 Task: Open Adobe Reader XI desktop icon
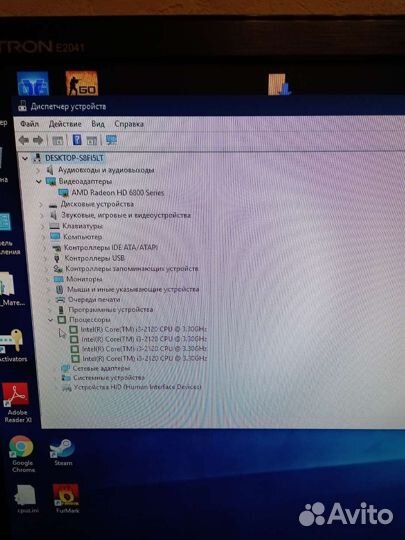(x=16, y=403)
